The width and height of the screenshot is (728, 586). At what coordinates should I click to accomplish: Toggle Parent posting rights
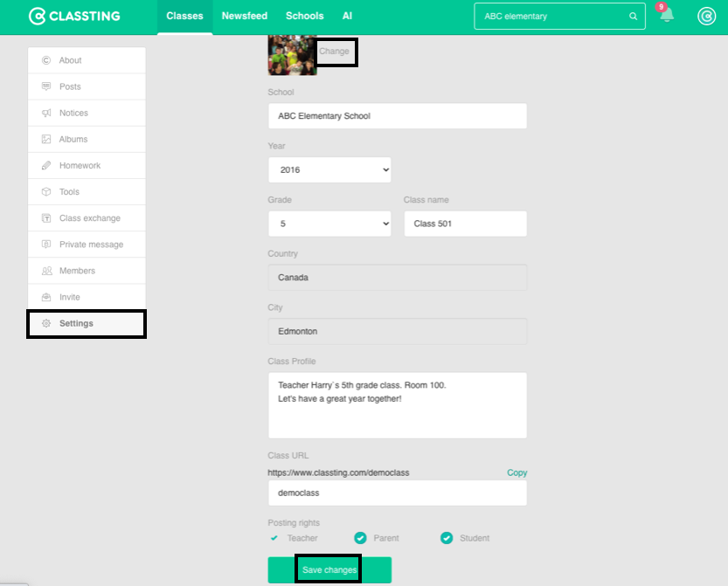click(360, 538)
